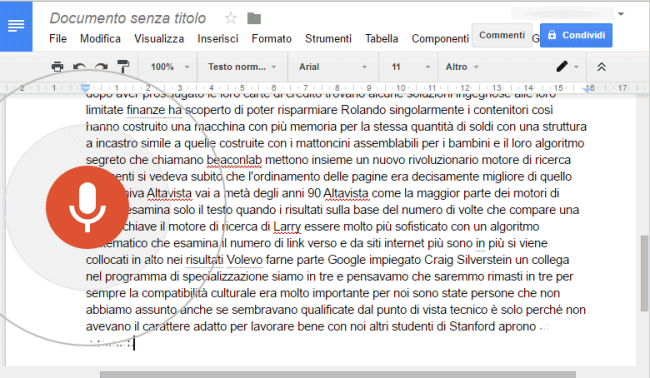Click the misspelled word beaconlab
The height and width of the screenshot is (378, 650).
[234, 160]
